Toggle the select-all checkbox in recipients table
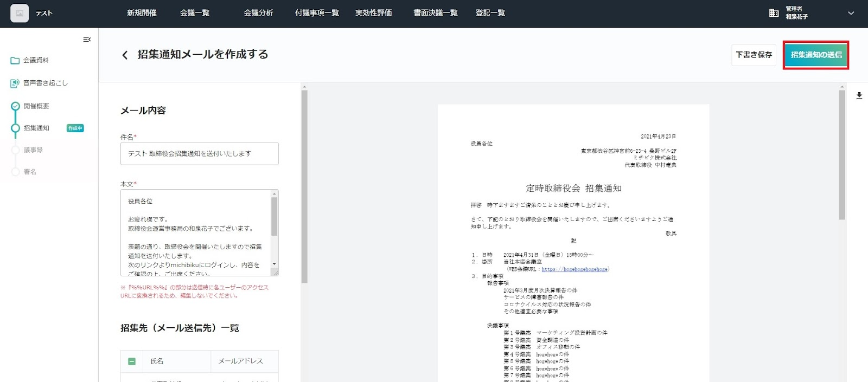The image size is (868, 382). click(x=132, y=361)
